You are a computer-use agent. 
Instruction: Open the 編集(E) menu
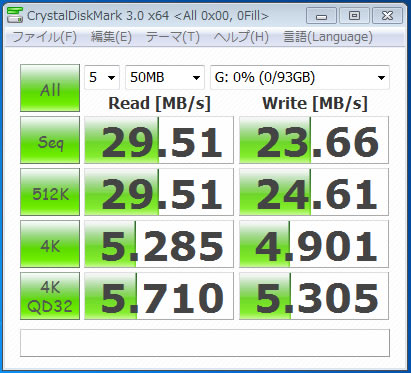coord(111,37)
